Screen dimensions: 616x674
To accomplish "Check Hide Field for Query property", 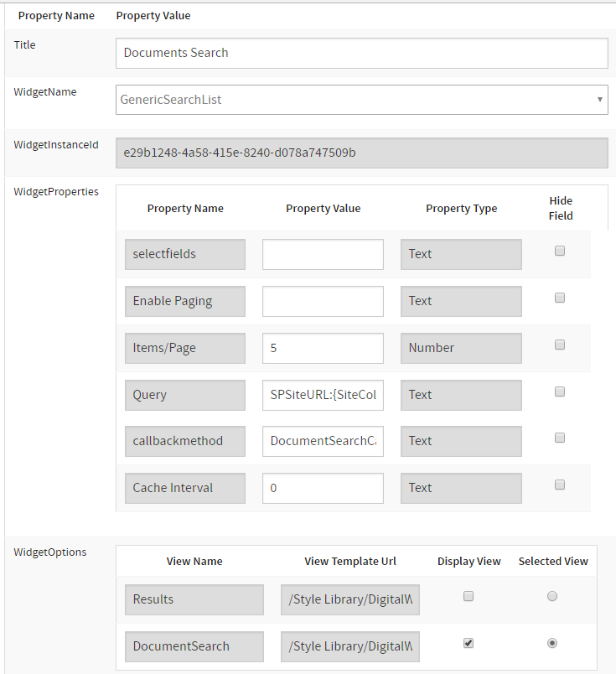I will click(x=561, y=391).
